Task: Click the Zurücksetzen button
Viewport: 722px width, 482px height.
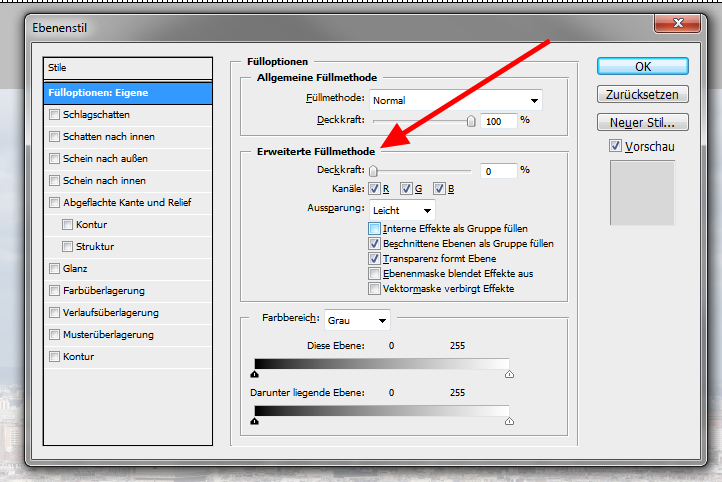Action: [x=642, y=95]
